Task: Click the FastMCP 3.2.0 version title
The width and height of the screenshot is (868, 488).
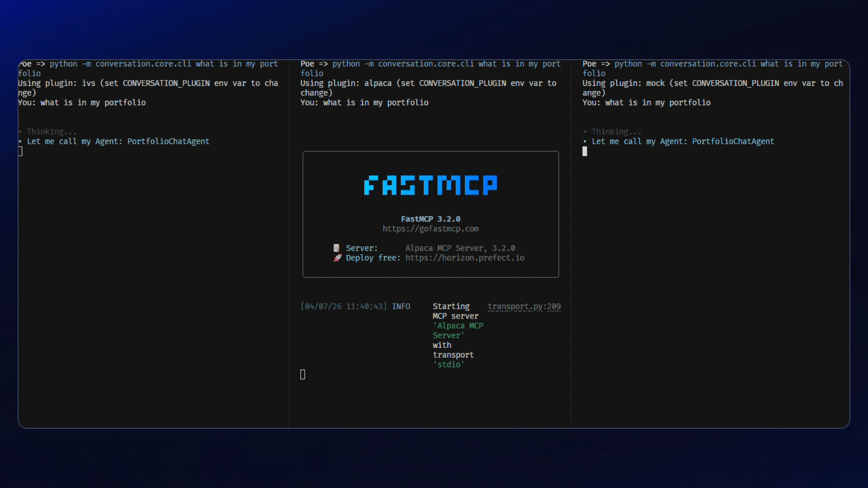Action: (x=430, y=219)
